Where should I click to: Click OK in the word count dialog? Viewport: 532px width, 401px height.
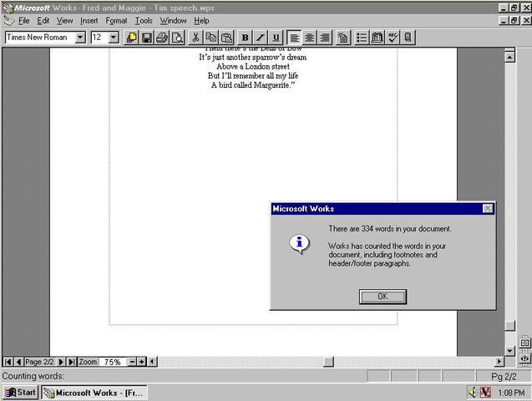coord(383,297)
